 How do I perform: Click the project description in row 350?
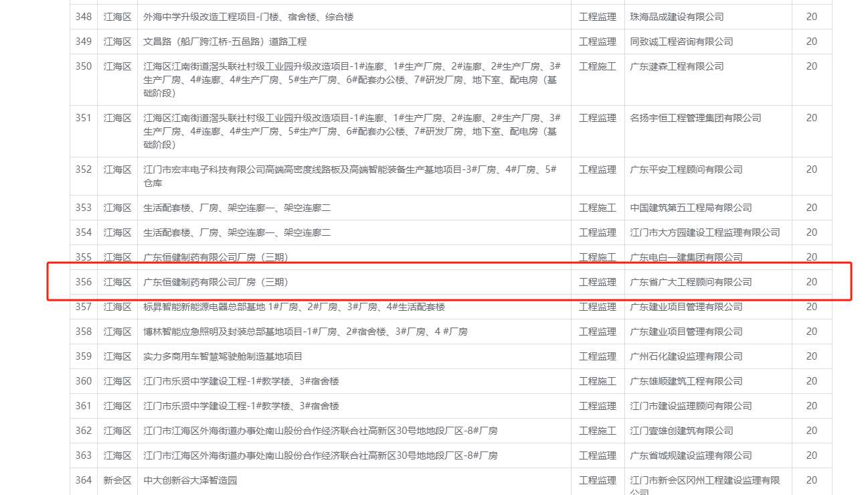tap(352, 80)
